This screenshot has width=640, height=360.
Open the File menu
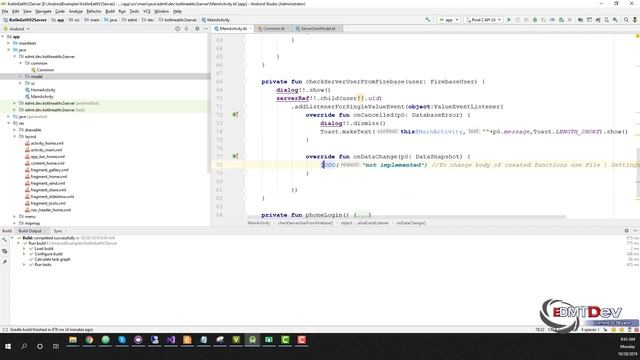[x=5, y=11]
